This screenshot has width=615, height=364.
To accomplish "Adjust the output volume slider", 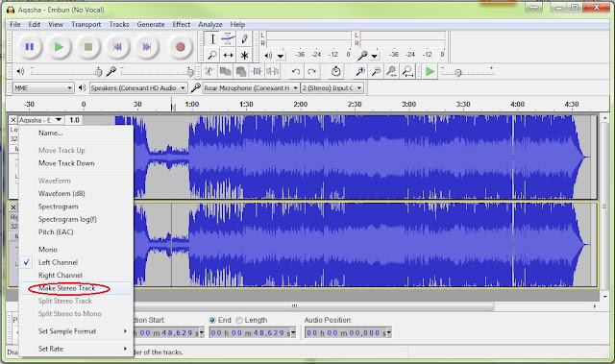I will pos(64,72).
